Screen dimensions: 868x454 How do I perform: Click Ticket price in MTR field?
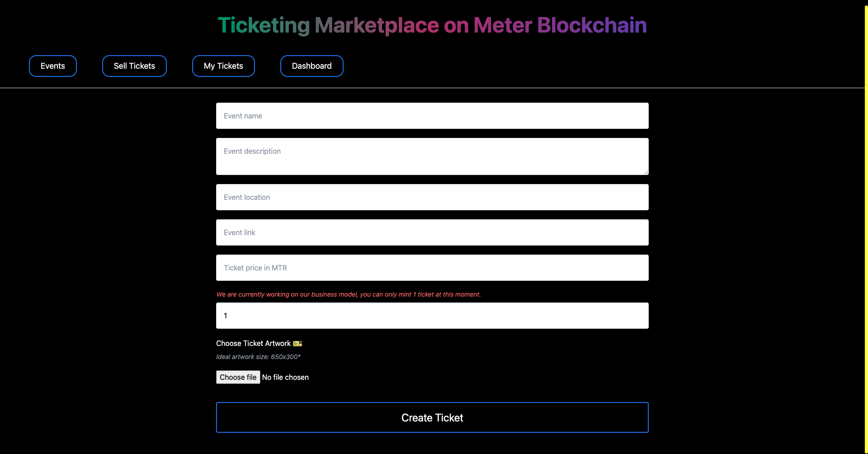[432, 268]
